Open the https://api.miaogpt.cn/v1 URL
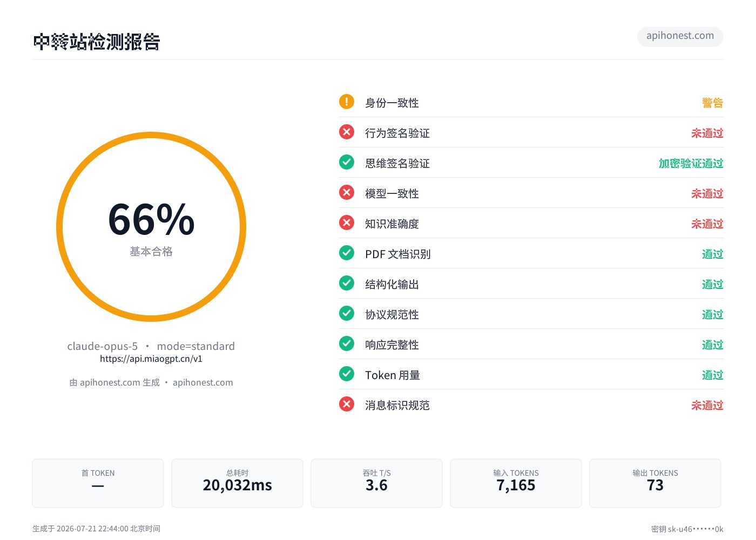756x540 pixels. (151, 359)
